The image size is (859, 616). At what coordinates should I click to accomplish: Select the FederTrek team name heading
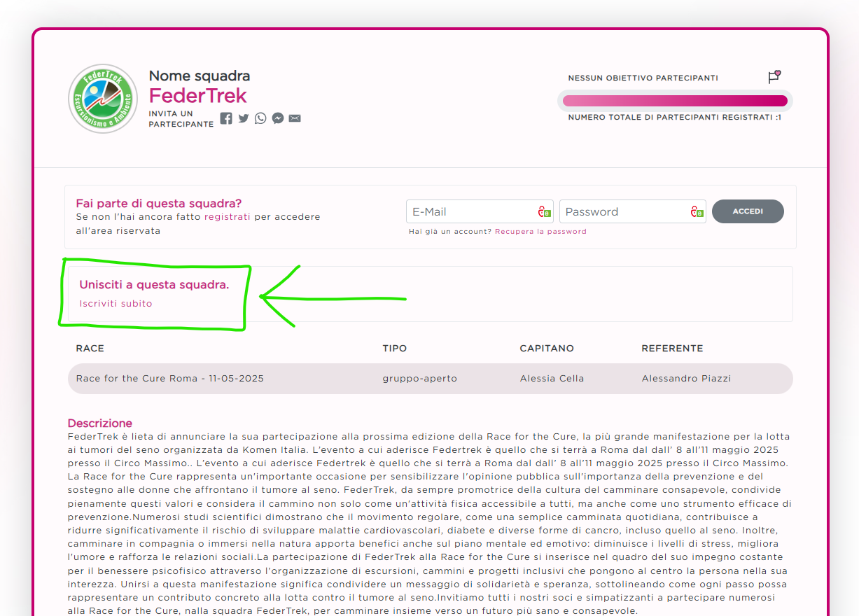pos(198,95)
